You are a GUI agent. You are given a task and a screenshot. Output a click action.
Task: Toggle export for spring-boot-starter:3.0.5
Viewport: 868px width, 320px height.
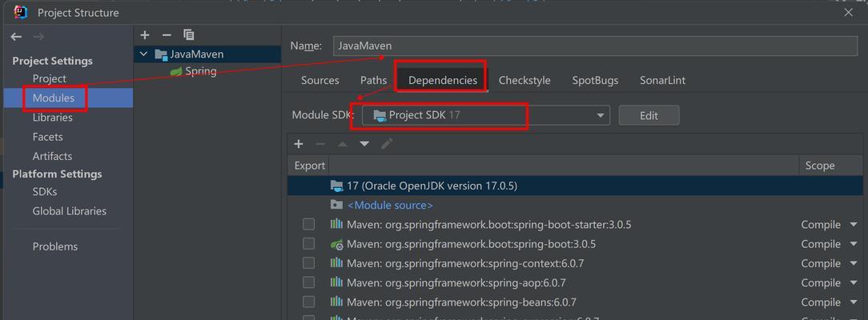308,224
